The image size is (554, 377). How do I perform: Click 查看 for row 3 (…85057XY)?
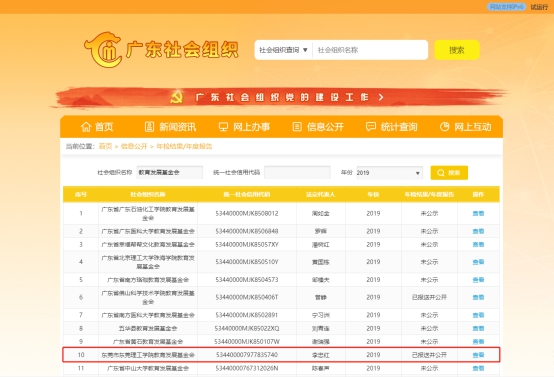point(478,245)
